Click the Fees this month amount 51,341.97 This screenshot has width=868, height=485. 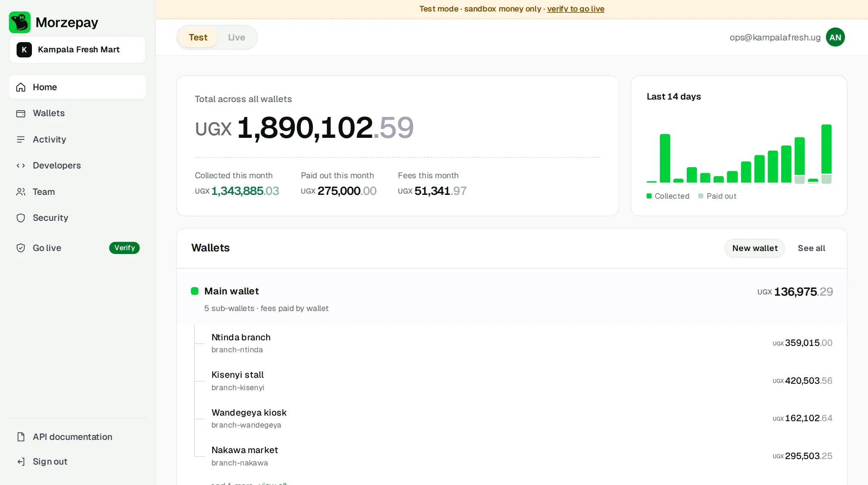tap(432, 191)
